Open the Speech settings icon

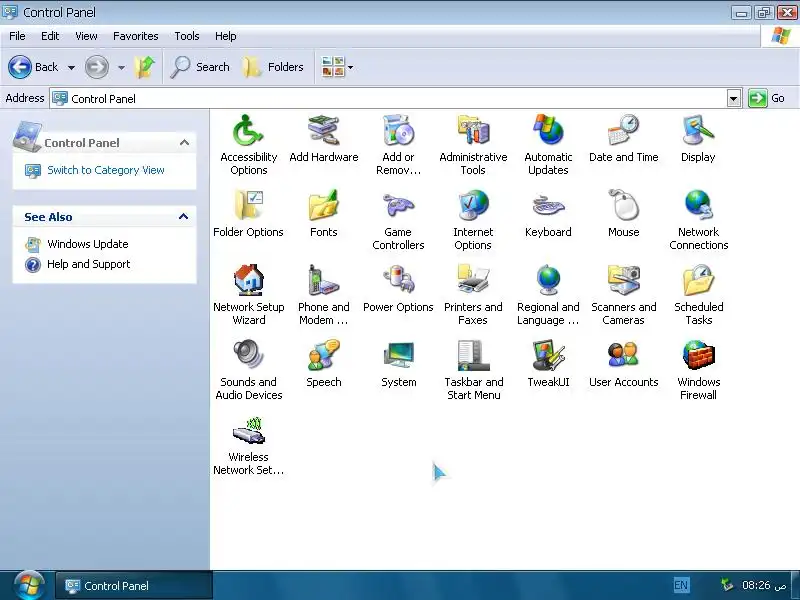[x=323, y=363]
